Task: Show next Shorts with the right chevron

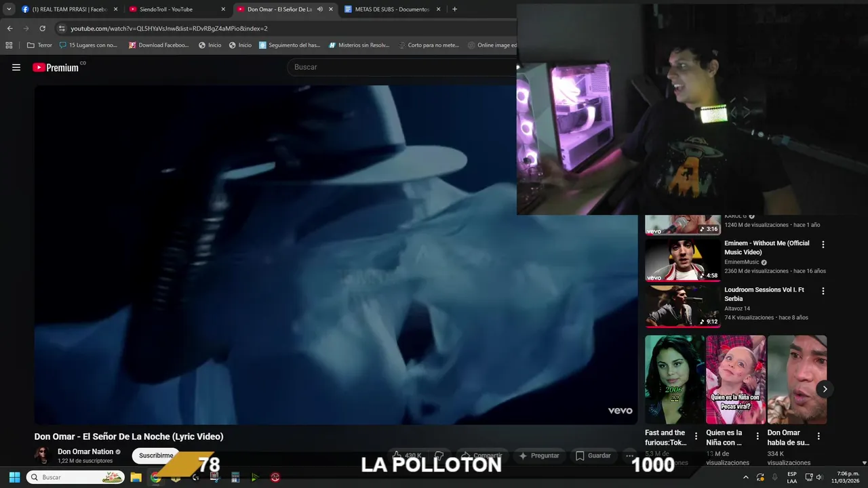Action: click(x=825, y=389)
